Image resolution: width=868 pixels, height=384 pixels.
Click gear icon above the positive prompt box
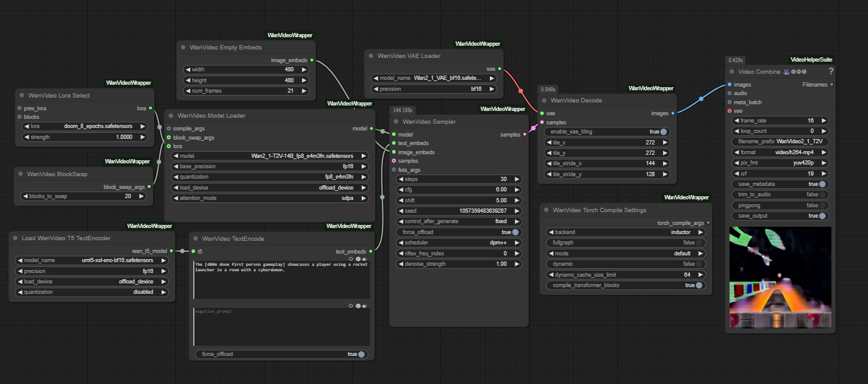point(358,258)
